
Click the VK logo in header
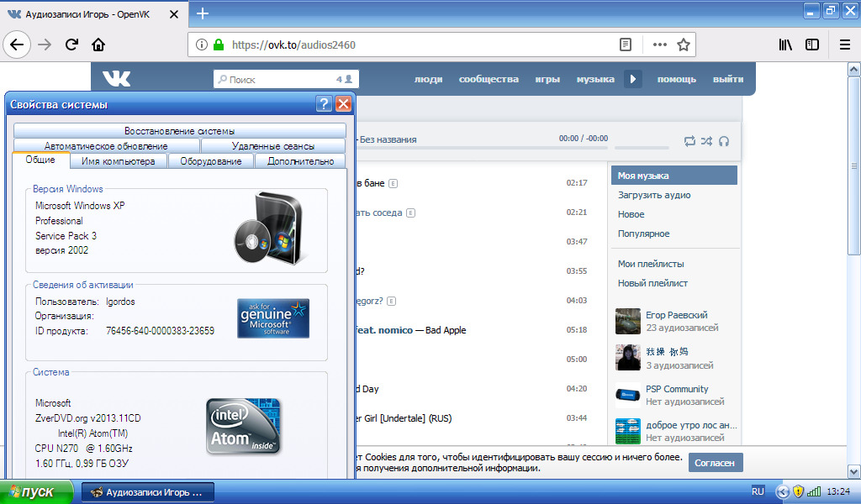pyautogui.click(x=116, y=79)
